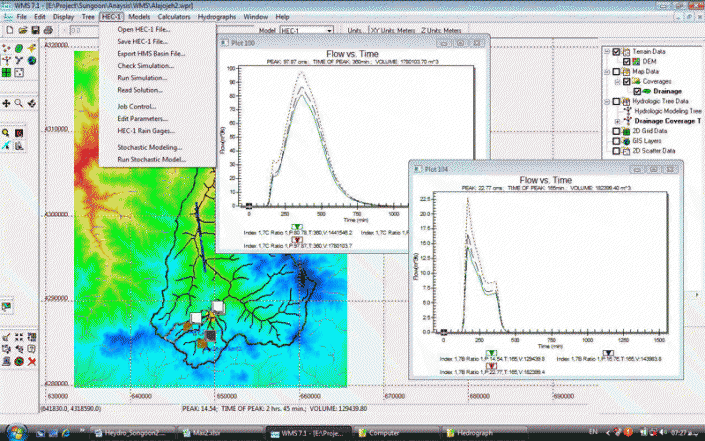705x441 pixels.
Task: Collapse the Terrain Data tree node
Action: pos(607,52)
